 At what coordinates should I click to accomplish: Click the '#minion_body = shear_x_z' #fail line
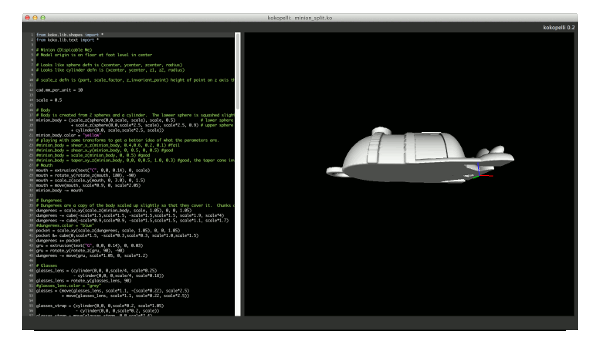tap(108, 145)
